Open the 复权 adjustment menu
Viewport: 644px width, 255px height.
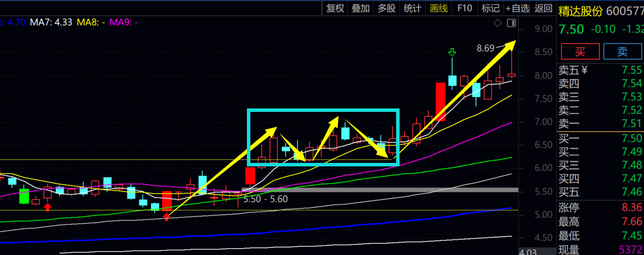point(335,8)
